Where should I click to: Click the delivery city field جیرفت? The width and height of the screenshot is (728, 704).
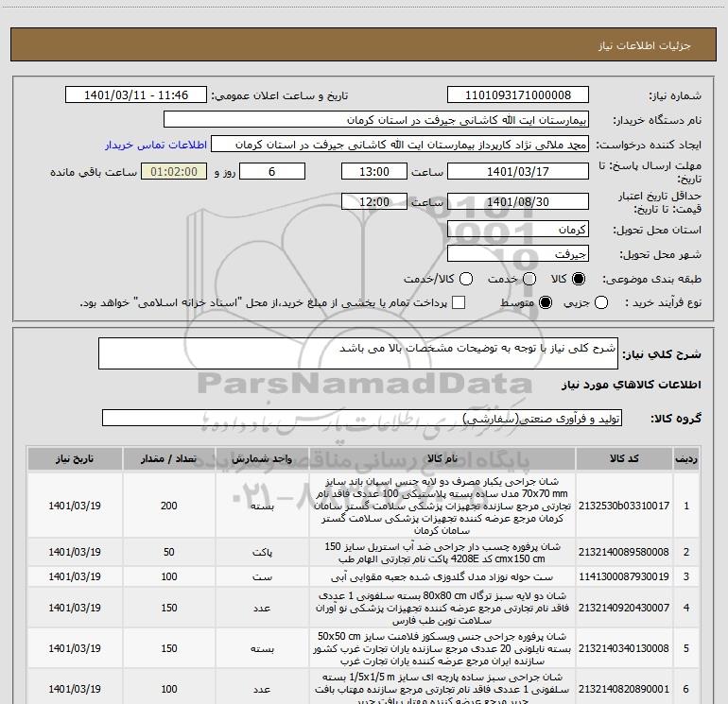518,254
